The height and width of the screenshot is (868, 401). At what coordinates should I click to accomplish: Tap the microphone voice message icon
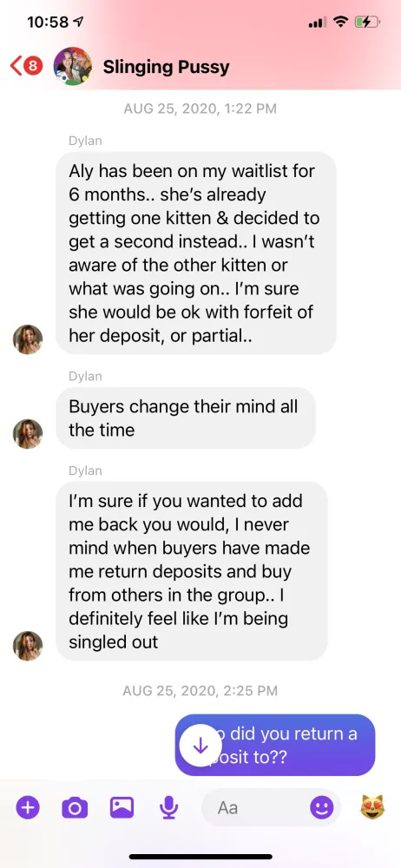168,807
